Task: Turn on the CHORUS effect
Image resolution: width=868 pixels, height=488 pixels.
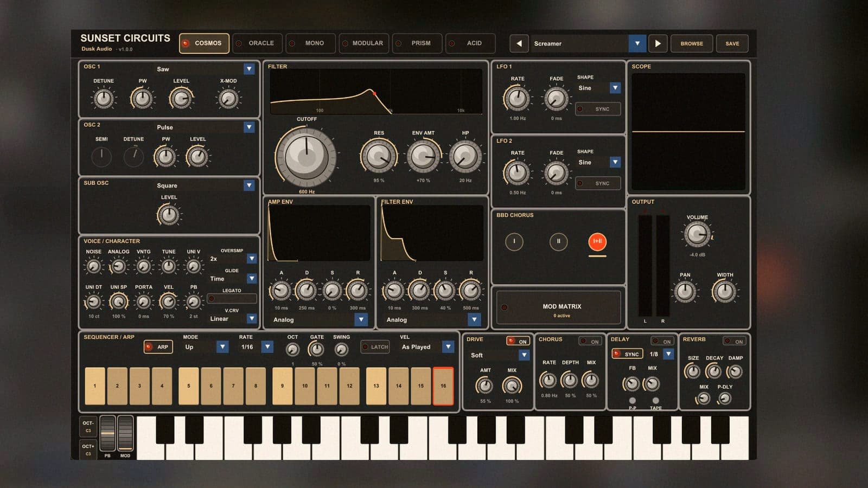Action: pos(590,341)
